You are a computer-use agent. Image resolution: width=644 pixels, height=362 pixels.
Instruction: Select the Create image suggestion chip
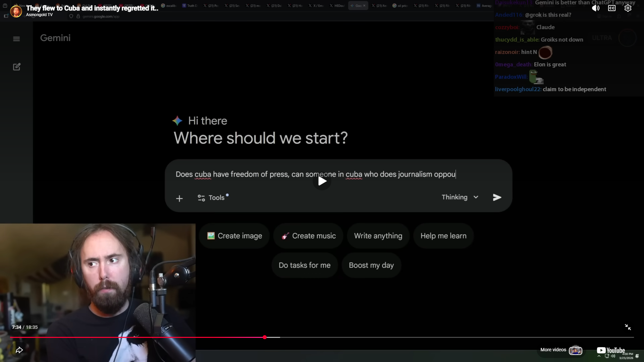click(x=234, y=236)
